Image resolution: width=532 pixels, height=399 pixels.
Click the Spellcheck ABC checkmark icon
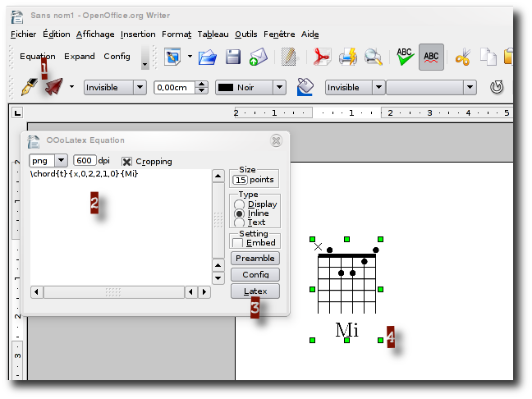(405, 57)
